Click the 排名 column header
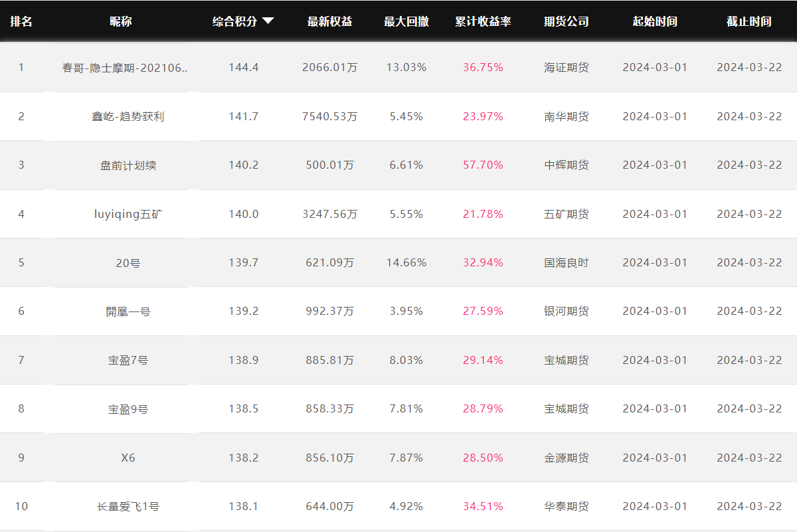 tap(21, 21)
